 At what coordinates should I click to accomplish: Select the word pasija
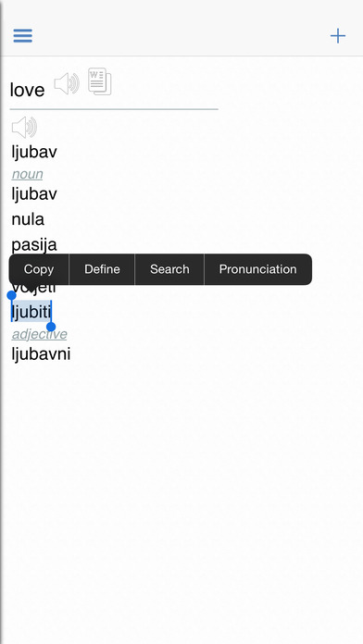point(34,245)
